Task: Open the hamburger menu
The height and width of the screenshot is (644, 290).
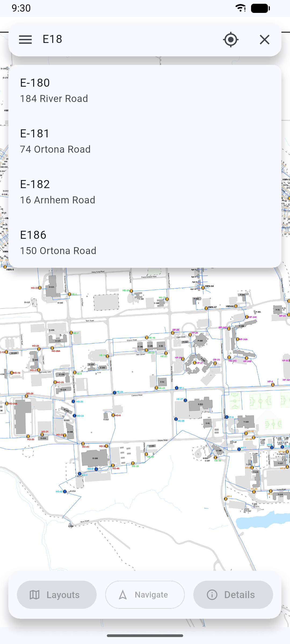Action: (x=25, y=39)
